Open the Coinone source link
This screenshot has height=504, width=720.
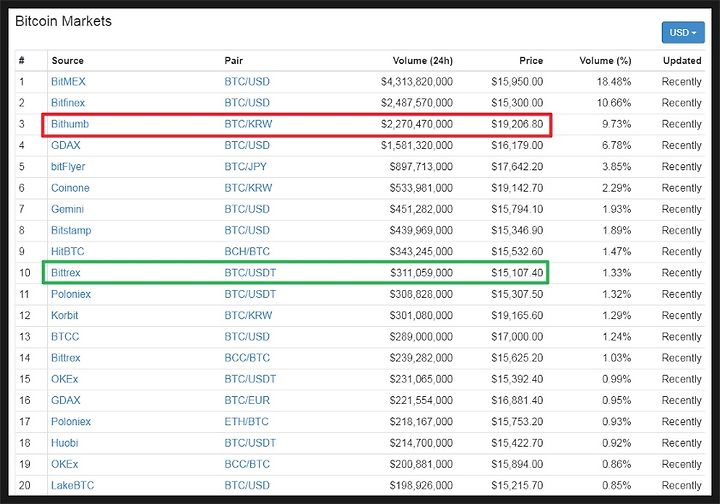[x=70, y=188]
